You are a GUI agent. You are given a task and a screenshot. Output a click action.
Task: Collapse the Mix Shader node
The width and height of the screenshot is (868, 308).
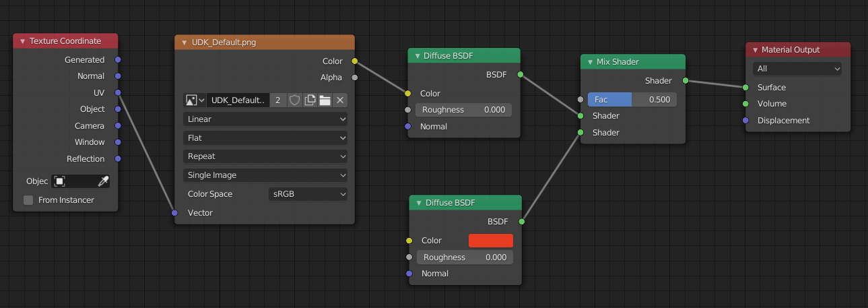(590, 62)
